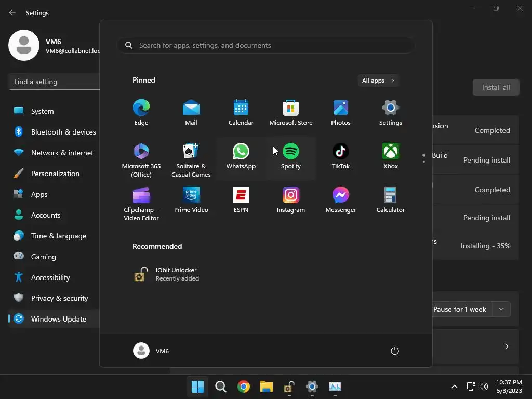Expand the pause duration dropdown arrow

501,310
